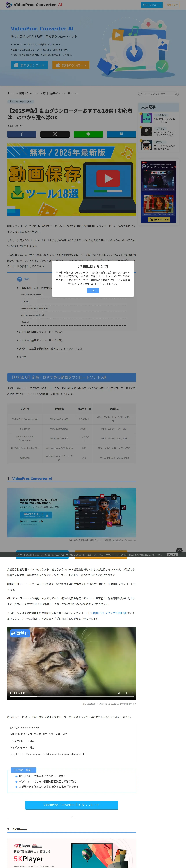Jump to 5KPlayer in table of contents
Image resolution: width=186 pixels, height=868 pixels.
pos(25,302)
